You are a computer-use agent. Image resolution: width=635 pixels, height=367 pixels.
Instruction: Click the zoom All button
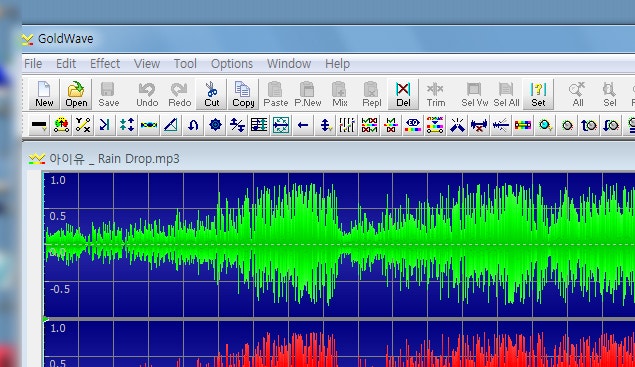click(x=577, y=94)
